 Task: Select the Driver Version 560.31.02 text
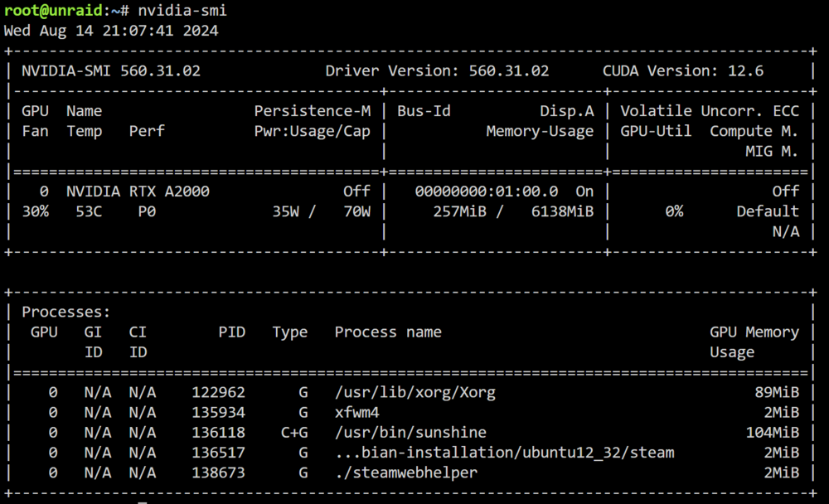tap(437, 70)
